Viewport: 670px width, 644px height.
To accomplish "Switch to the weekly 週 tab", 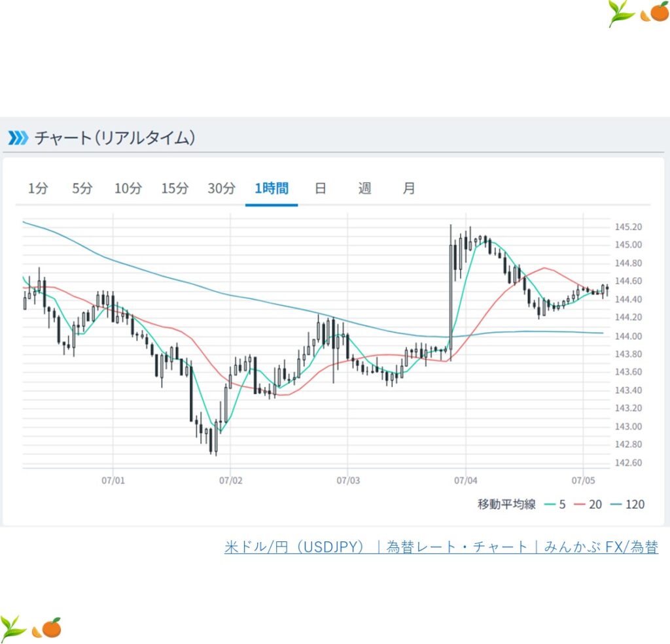I will tap(364, 188).
